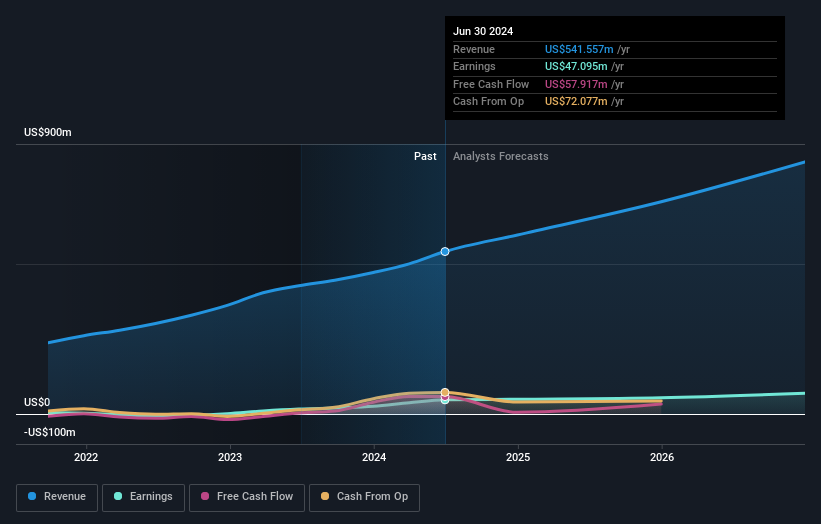Click the US$57.917m free cash flow value
The height and width of the screenshot is (524, 821).
(x=576, y=84)
